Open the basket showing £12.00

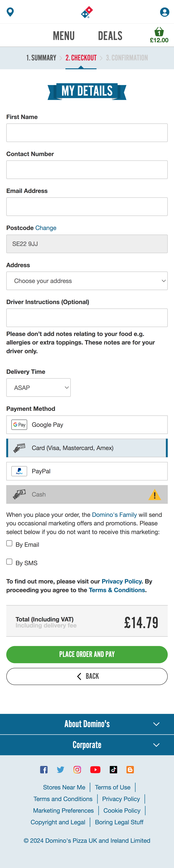click(159, 35)
